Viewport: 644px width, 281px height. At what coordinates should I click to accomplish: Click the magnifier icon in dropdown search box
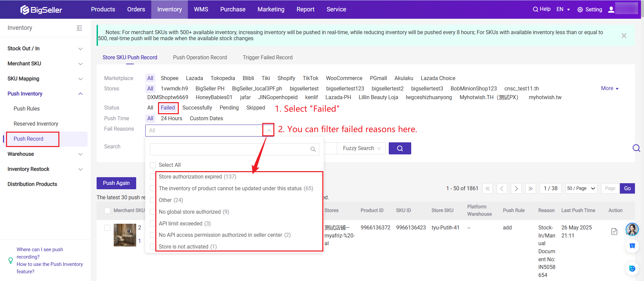[313, 149]
